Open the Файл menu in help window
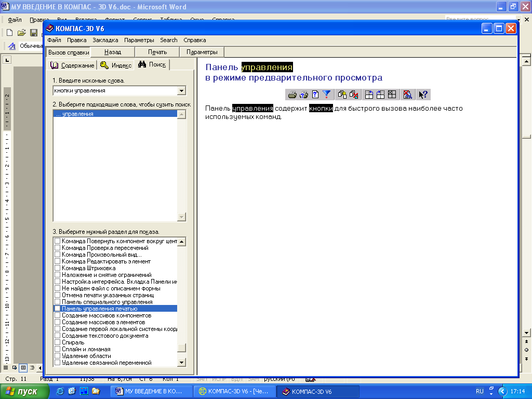Image resolution: width=532 pixels, height=399 pixels. [54, 40]
